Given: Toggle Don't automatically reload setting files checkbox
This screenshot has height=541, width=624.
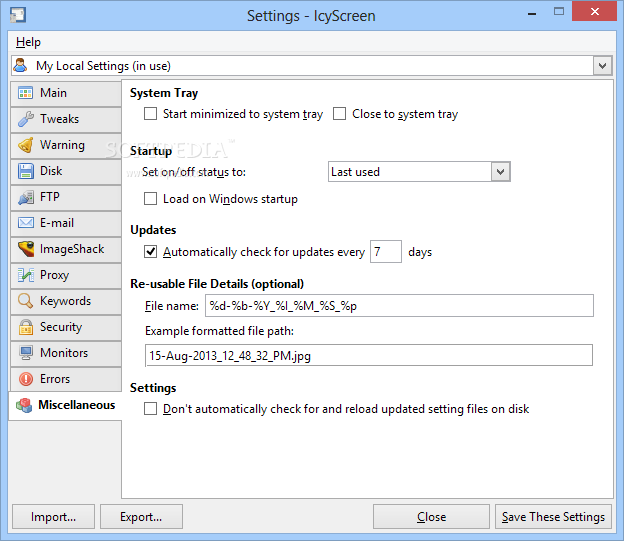Looking at the screenshot, I should tap(150, 409).
